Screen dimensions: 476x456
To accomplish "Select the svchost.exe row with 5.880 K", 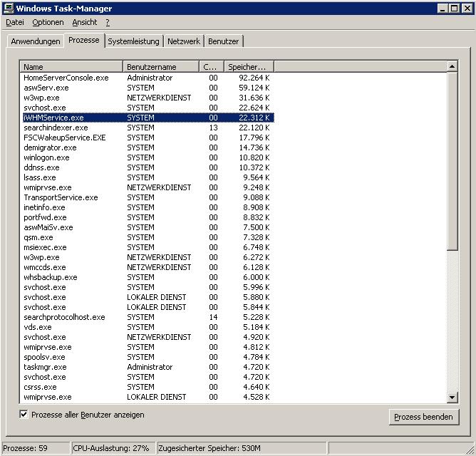I will point(148,297).
